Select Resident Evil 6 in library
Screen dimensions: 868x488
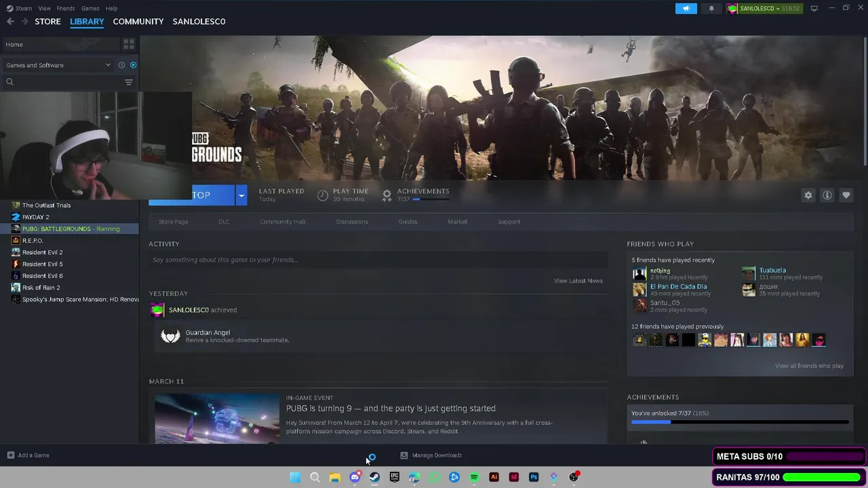coord(42,276)
